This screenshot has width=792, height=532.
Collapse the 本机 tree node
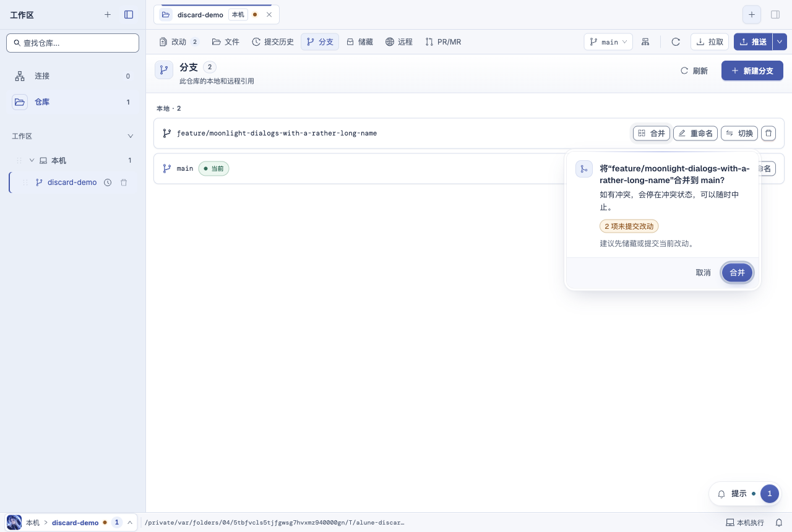point(32,160)
